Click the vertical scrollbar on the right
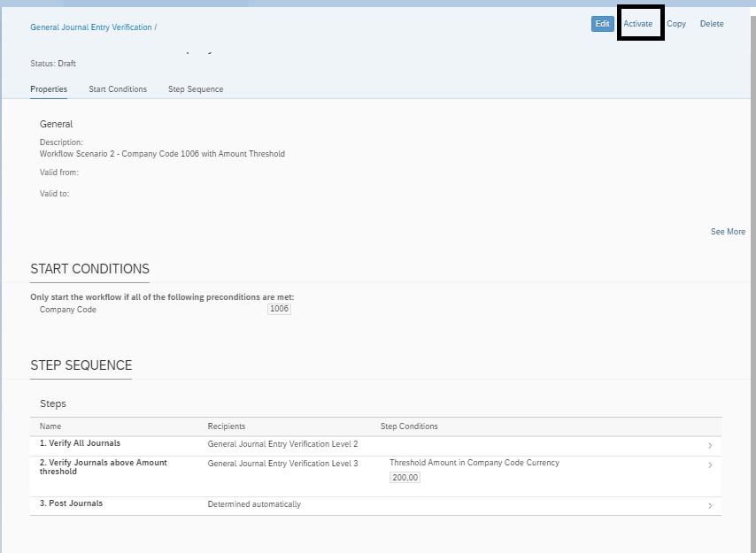Screen dimensions: 756x553 click(753, 284)
